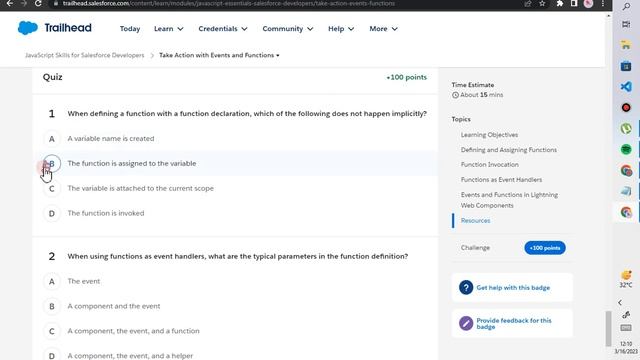Expand the Credentials dropdown menu
Viewport: 640px width, 360px height.
[223, 29]
